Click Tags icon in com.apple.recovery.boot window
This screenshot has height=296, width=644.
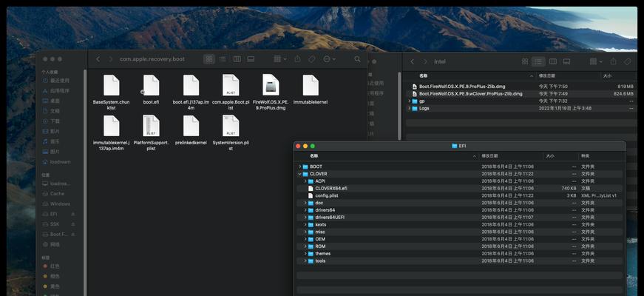pos(312,59)
